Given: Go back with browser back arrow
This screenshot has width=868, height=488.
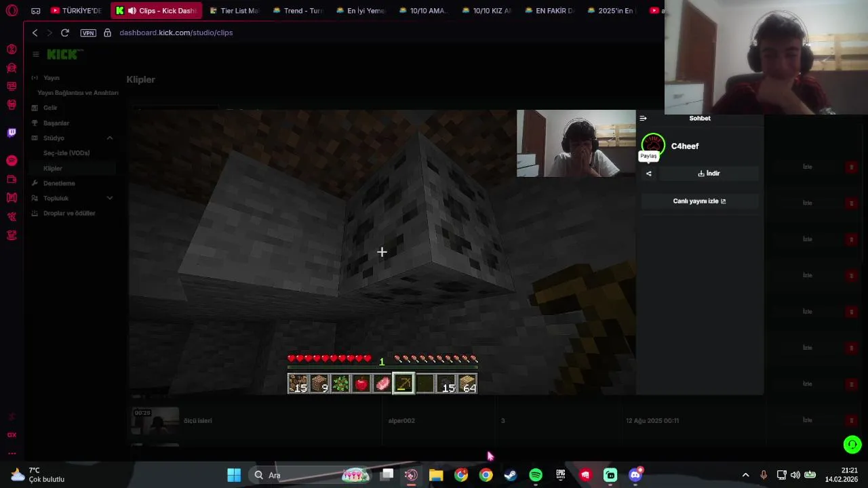Looking at the screenshot, I should (x=35, y=33).
